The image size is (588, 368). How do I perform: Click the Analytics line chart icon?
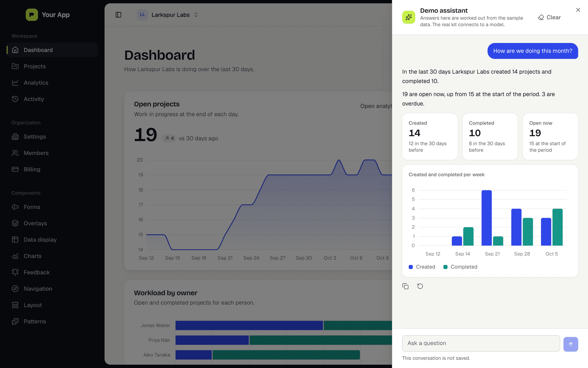[15, 82]
